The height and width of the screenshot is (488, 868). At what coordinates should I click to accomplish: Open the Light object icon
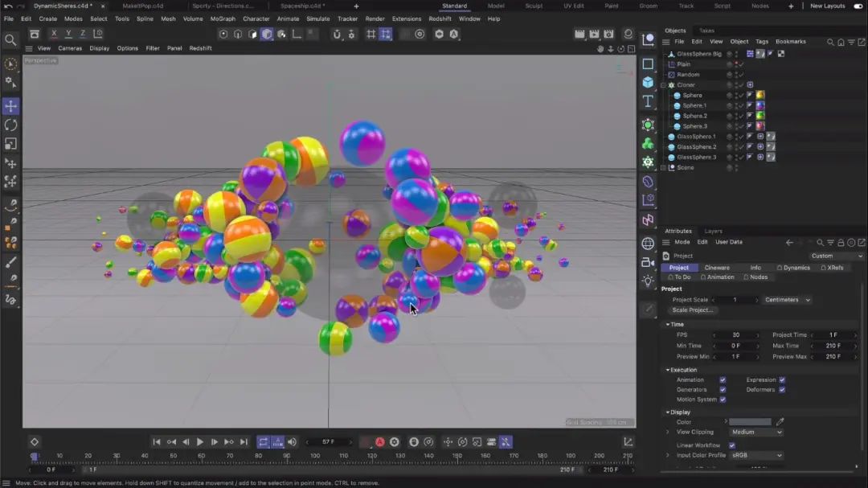pos(648,281)
